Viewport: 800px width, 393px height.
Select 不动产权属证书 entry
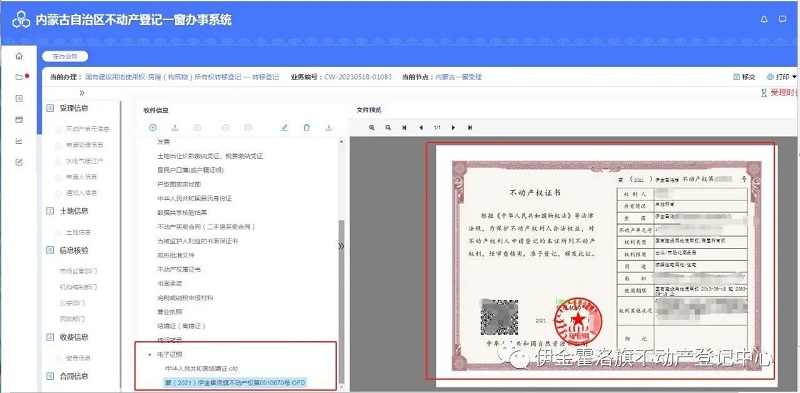[179, 269]
